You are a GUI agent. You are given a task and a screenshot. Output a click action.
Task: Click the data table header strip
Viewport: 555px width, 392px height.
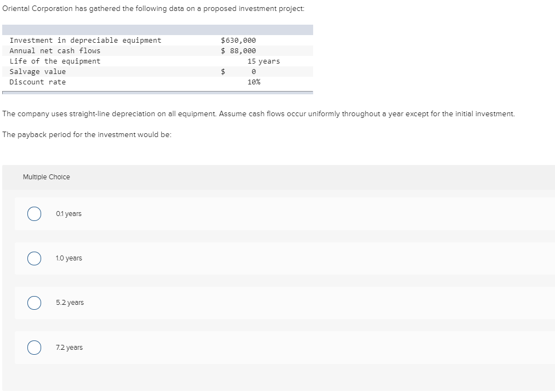[157, 29]
